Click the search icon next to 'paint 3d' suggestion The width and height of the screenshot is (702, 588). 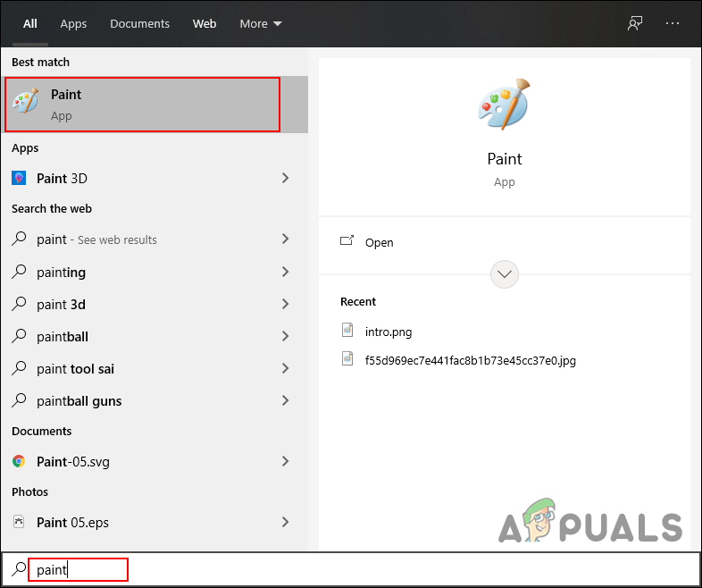[19, 304]
